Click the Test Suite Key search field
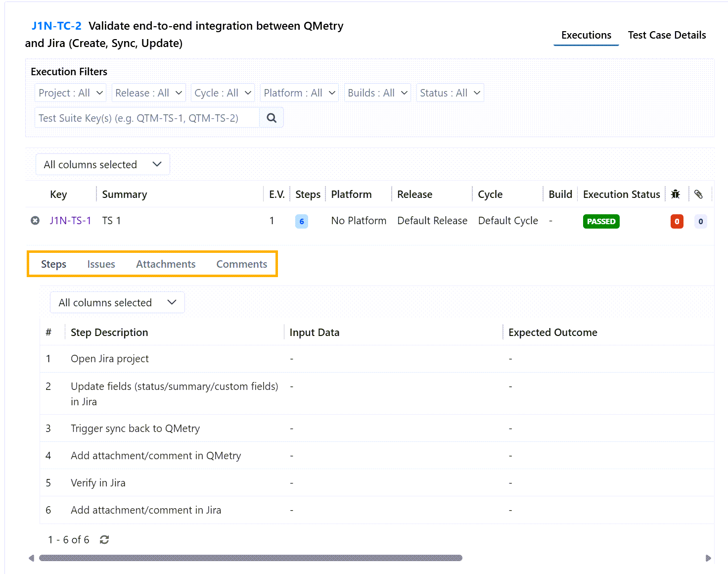 (x=147, y=118)
